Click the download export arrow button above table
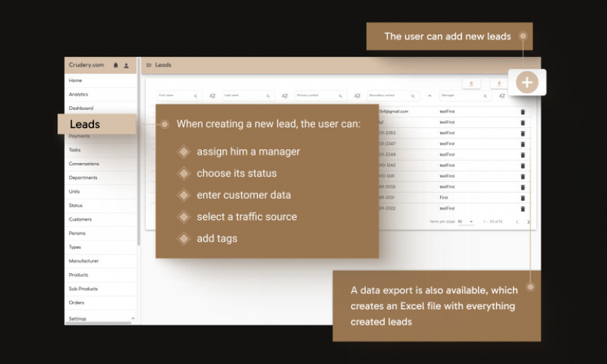Image resolution: width=607 pixels, height=364 pixels. click(x=499, y=84)
